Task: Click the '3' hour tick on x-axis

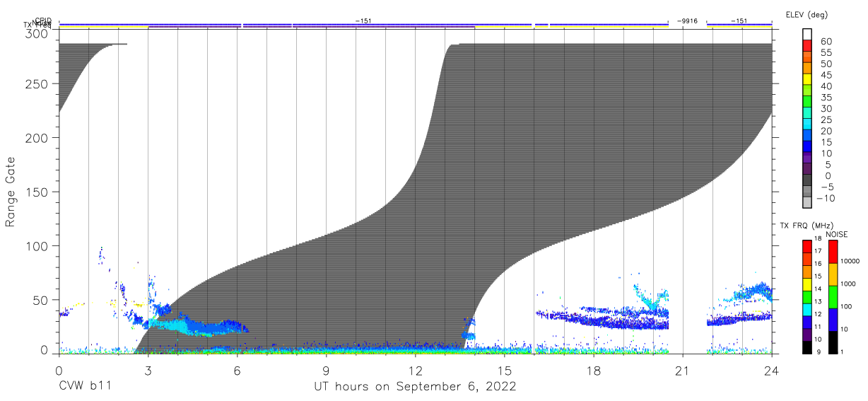Action: [148, 370]
